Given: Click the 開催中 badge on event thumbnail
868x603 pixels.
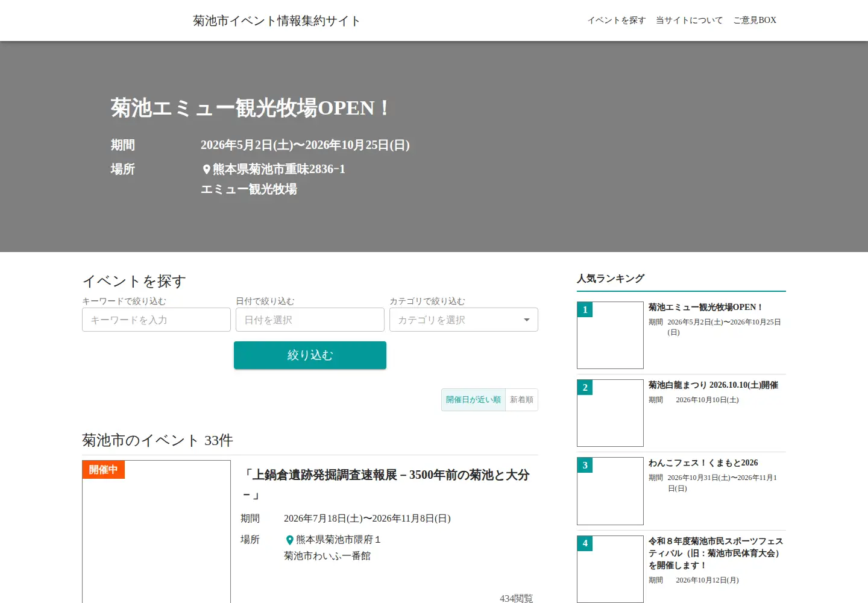Looking at the screenshot, I should coord(103,470).
